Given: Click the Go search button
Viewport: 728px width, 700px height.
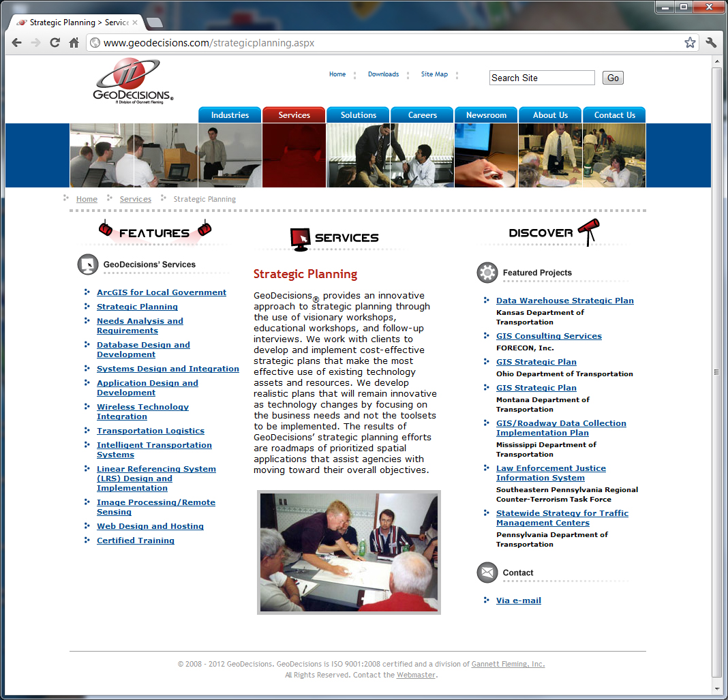Looking at the screenshot, I should [x=613, y=78].
